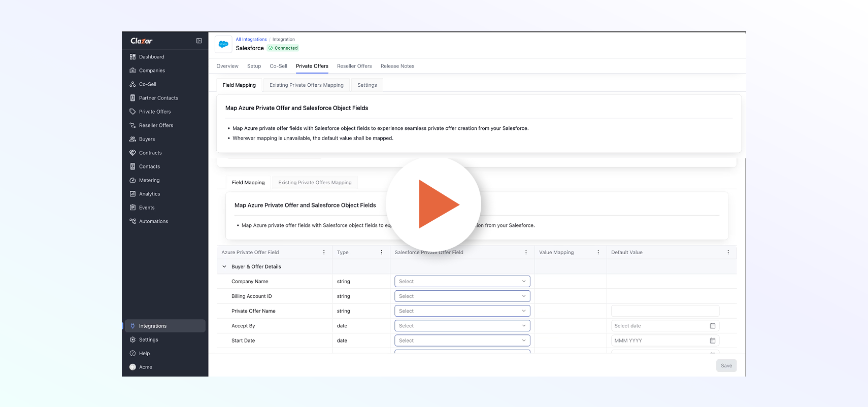Click the Dashboard icon in sidebar
The width and height of the screenshot is (868, 407).
(132, 57)
